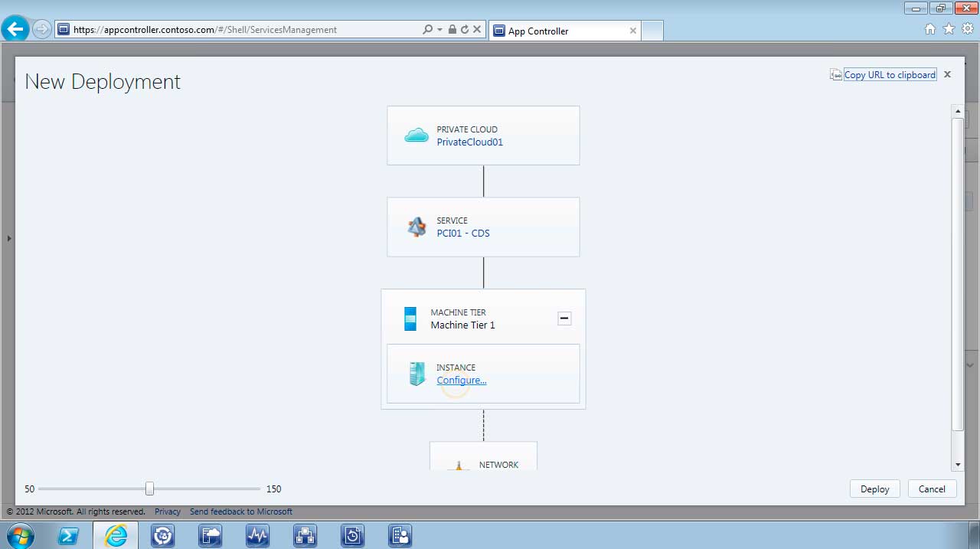
Task: Click the Instance server icon
Action: coord(416,374)
